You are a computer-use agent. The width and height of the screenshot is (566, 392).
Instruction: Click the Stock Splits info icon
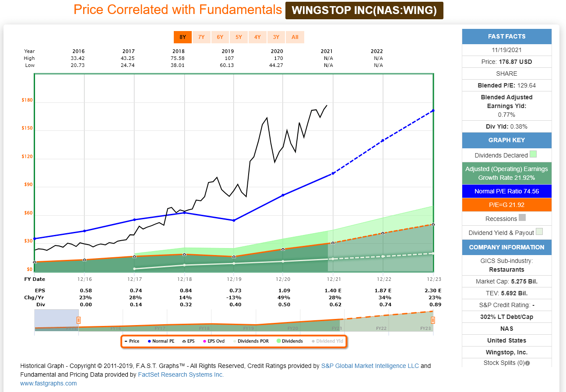[x=527, y=363]
